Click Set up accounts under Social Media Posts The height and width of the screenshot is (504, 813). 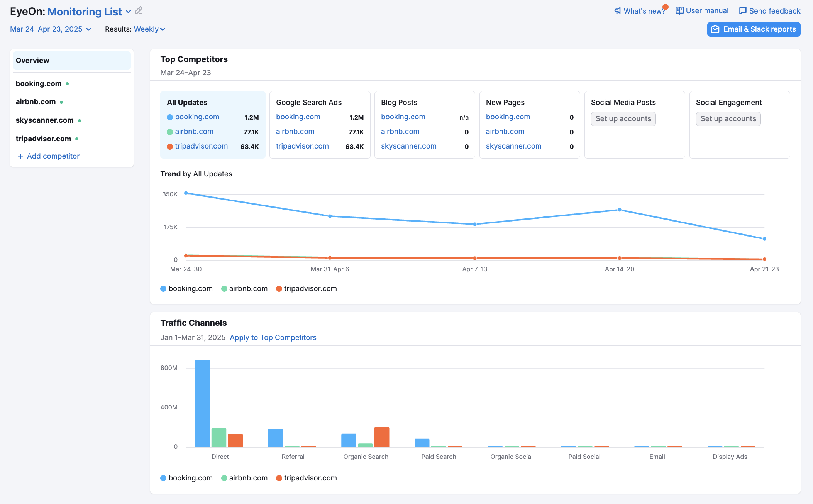[623, 119]
